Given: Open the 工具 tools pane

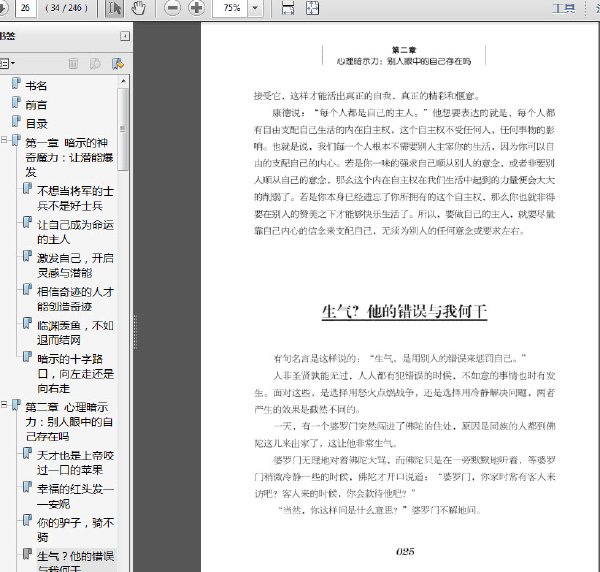Looking at the screenshot, I should pos(563,8).
